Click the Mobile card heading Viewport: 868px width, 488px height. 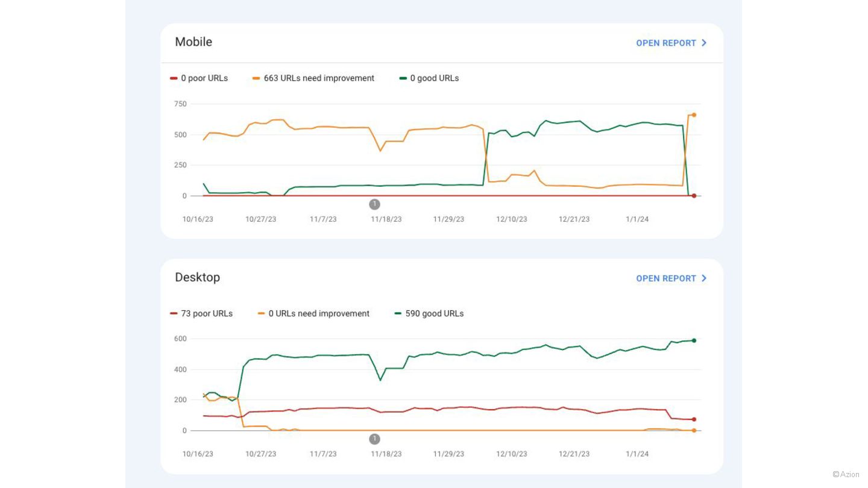coord(193,42)
